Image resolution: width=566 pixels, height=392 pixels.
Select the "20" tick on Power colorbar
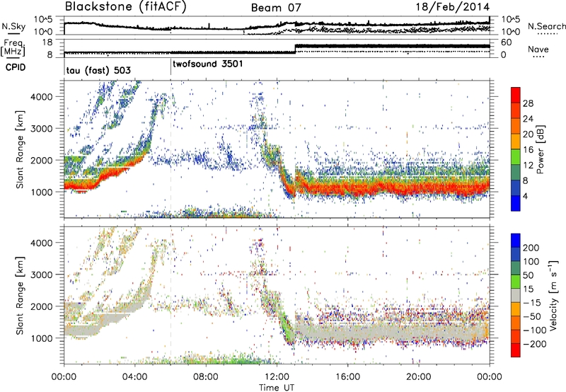[528, 134]
